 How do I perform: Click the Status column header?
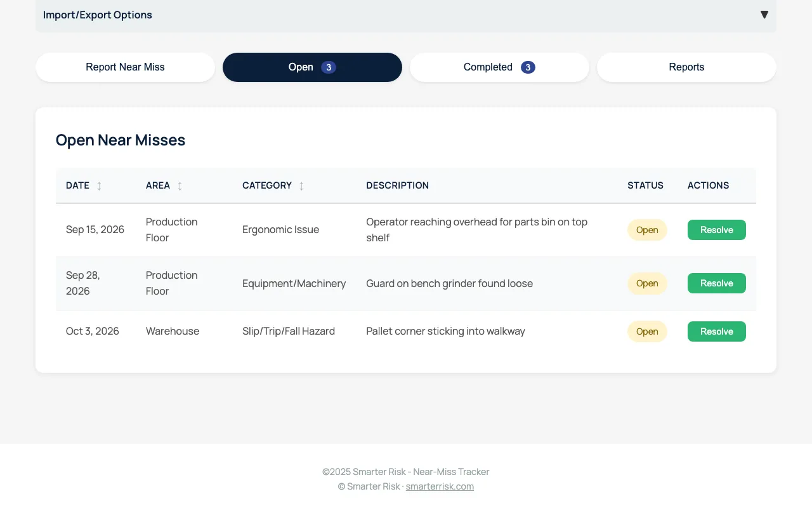pos(645,185)
